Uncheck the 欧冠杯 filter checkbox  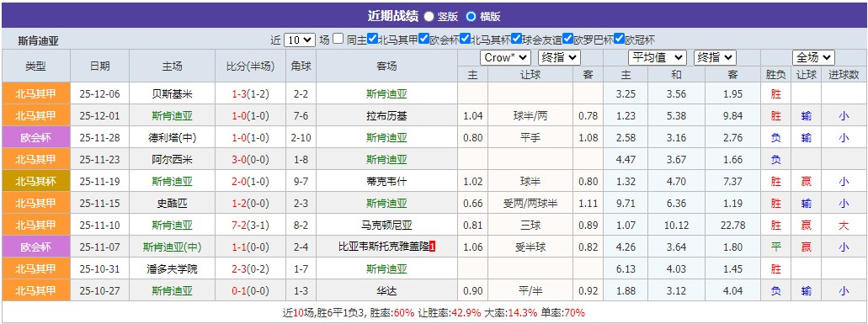[x=619, y=40]
